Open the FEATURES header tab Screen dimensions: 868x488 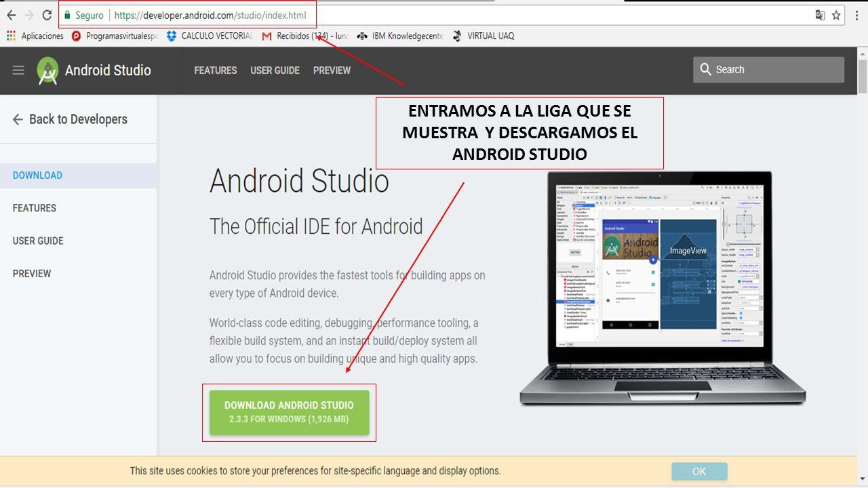click(216, 70)
